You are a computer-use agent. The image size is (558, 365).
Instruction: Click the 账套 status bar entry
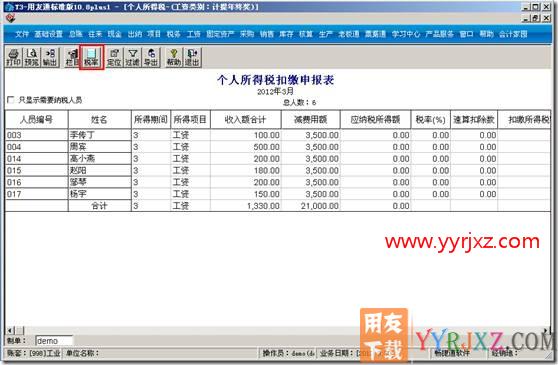tap(34, 353)
